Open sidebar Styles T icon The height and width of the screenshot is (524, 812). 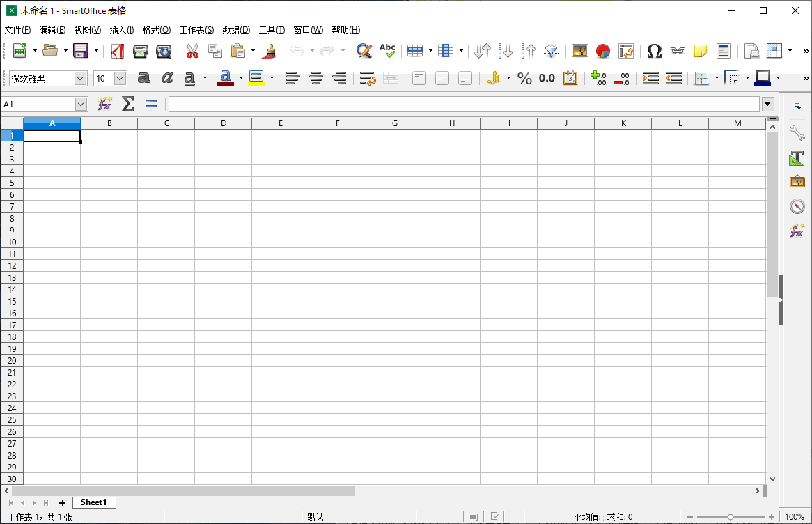(x=797, y=158)
